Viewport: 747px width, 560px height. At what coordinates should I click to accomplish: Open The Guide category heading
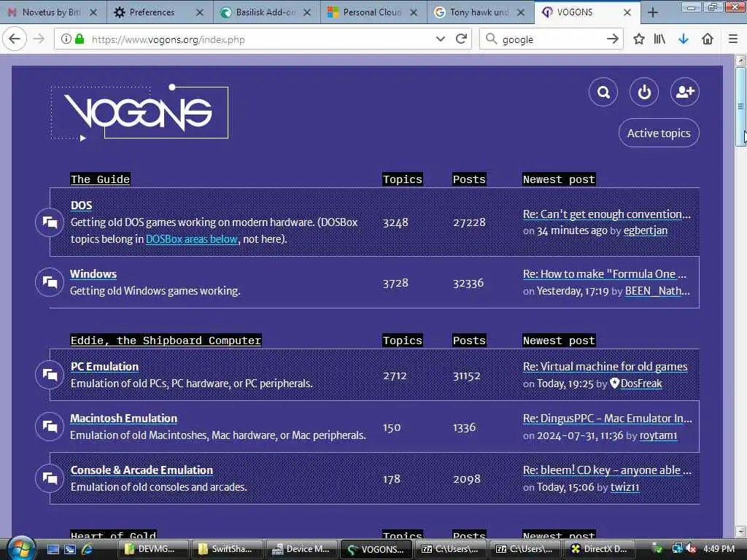[x=100, y=179]
